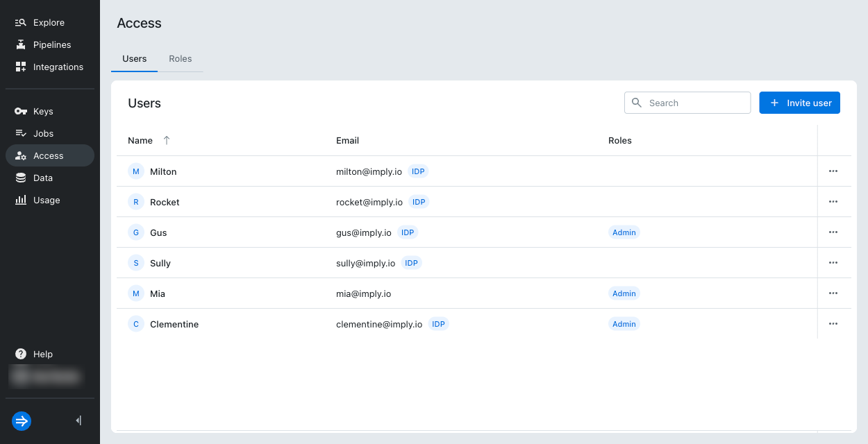The width and height of the screenshot is (868, 444).
Task: Click email milton@imply.io
Action: 369,171
